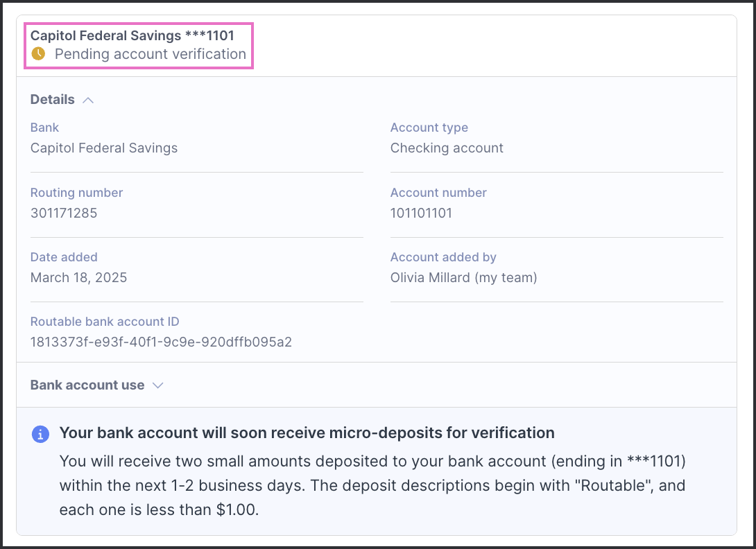This screenshot has height=549, width=756.
Task: Click the Date added label
Action: click(x=64, y=257)
